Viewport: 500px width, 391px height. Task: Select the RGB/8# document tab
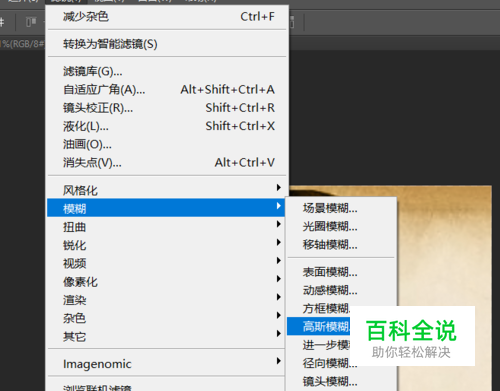coord(22,44)
